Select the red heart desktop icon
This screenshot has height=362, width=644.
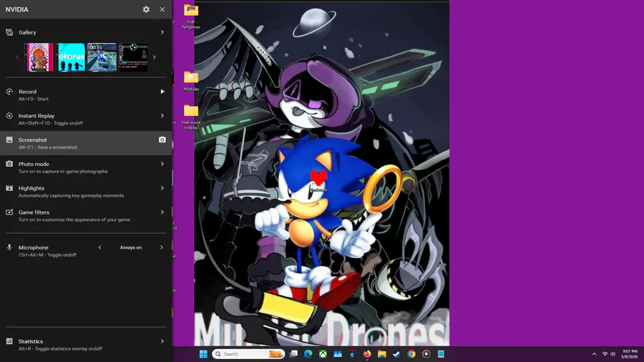[318, 180]
